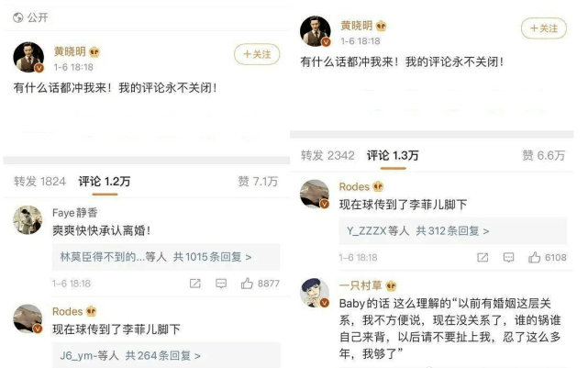Click the 公开 globe visibility icon
Screen dimensions: 588x368
(x=18, y=17)
